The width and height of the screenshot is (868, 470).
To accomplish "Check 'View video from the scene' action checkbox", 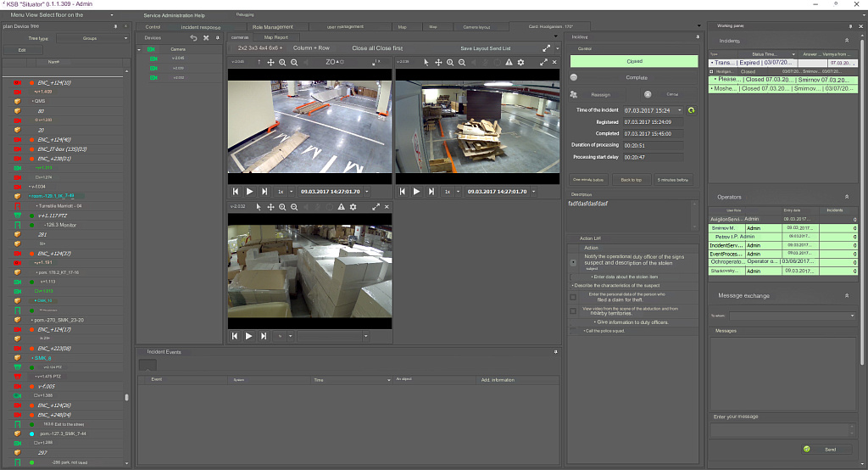I will [573, 310].
